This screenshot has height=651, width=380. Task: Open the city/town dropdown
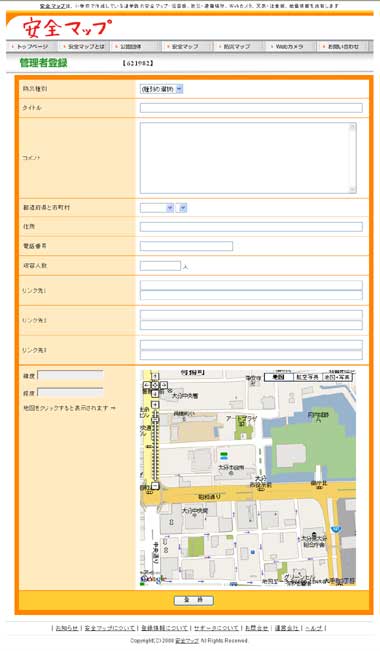[182, 208]
